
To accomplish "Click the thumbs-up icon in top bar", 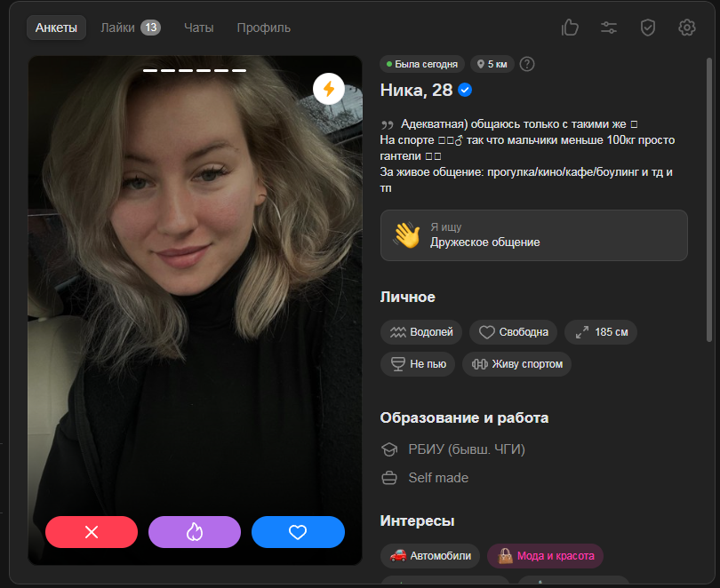I will pos(570,28).
